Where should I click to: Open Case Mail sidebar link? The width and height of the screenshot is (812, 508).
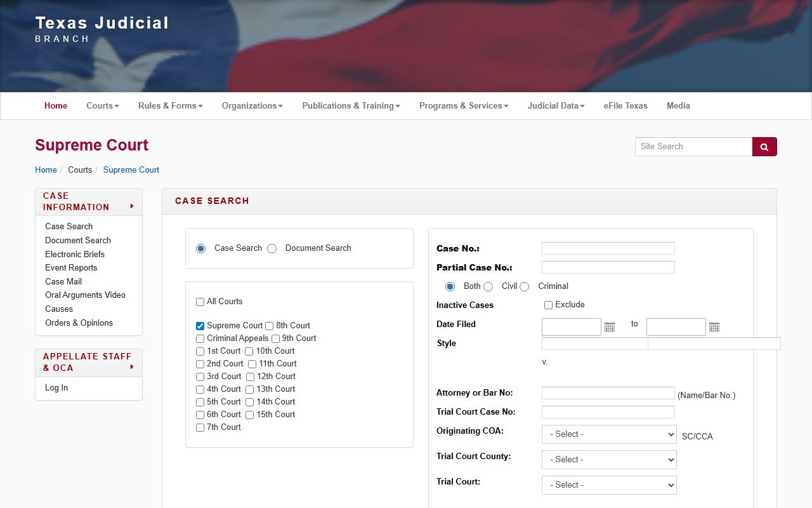tap(63, 282)
